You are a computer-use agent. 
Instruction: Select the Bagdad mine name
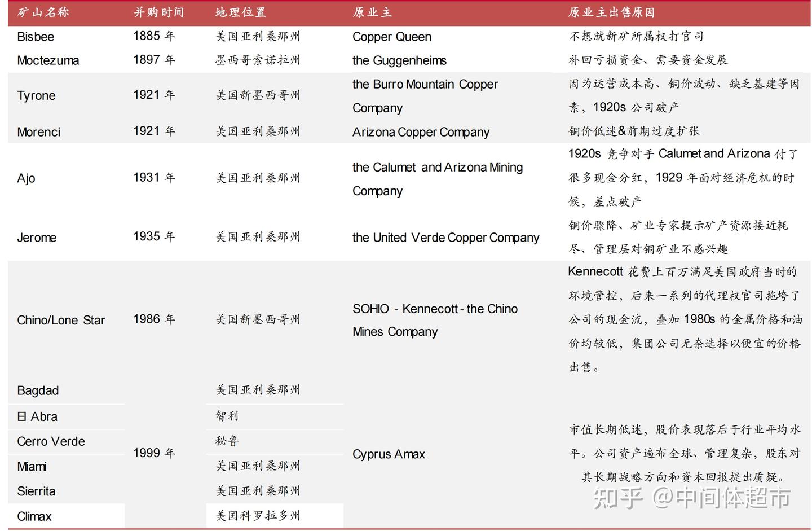[x=37, y=390]
